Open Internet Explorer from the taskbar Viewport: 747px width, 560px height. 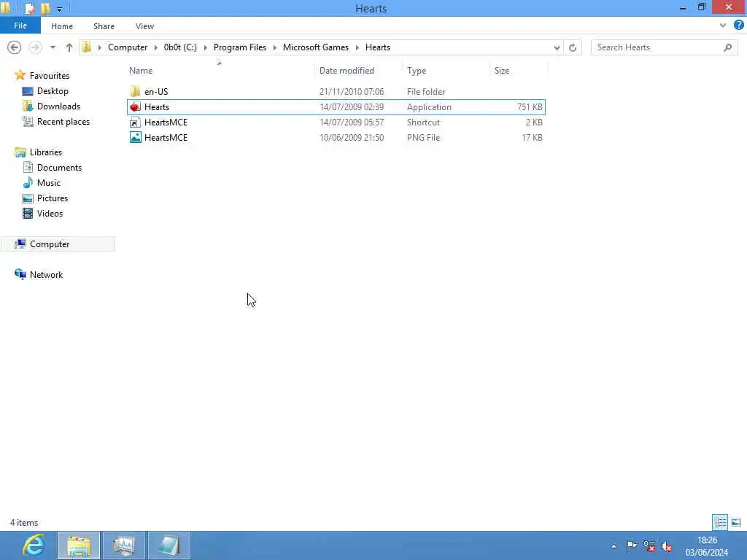[x=34, y=545]
